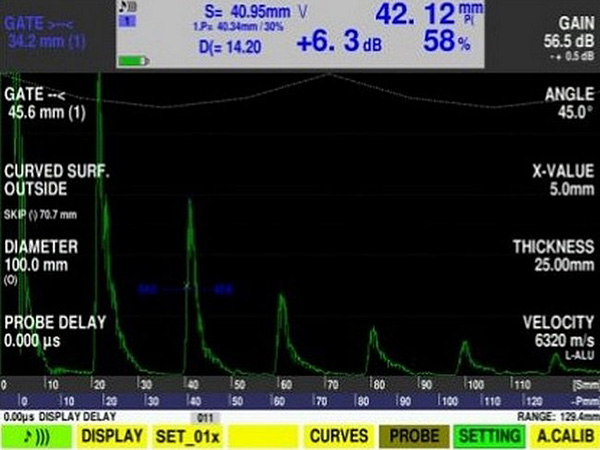Click the V reading icon beside S value
The image size is (600, 450).
click(x=303, y=12)
